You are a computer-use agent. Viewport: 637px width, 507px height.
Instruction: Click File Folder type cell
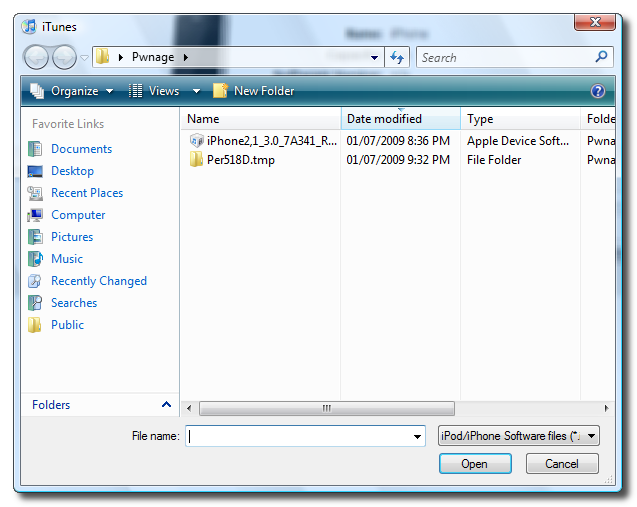click(494, 160)
